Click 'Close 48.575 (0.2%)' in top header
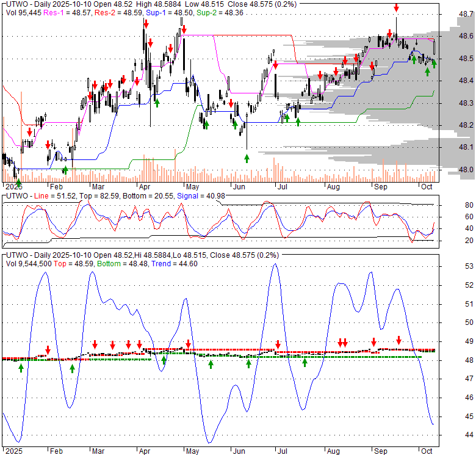Screen dimensions: 476x455 tap(262, 4)
